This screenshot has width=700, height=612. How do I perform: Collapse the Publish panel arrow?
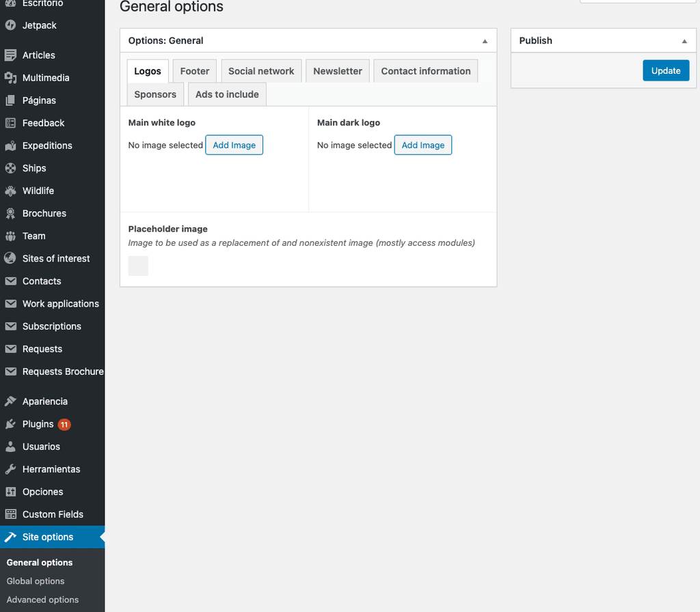684,41
